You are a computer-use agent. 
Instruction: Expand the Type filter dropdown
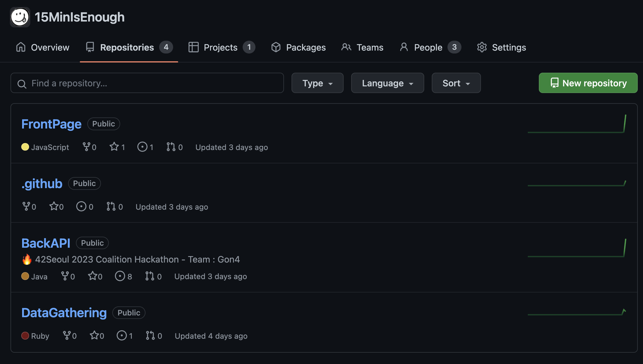tap(317, 83)
